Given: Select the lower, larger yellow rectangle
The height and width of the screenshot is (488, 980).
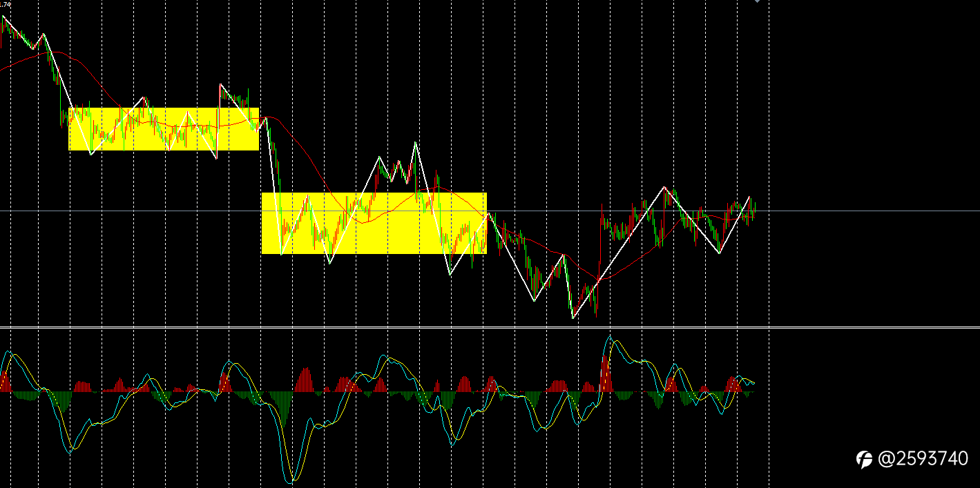Looking at the screenshot, I should [x=374, y=223].
